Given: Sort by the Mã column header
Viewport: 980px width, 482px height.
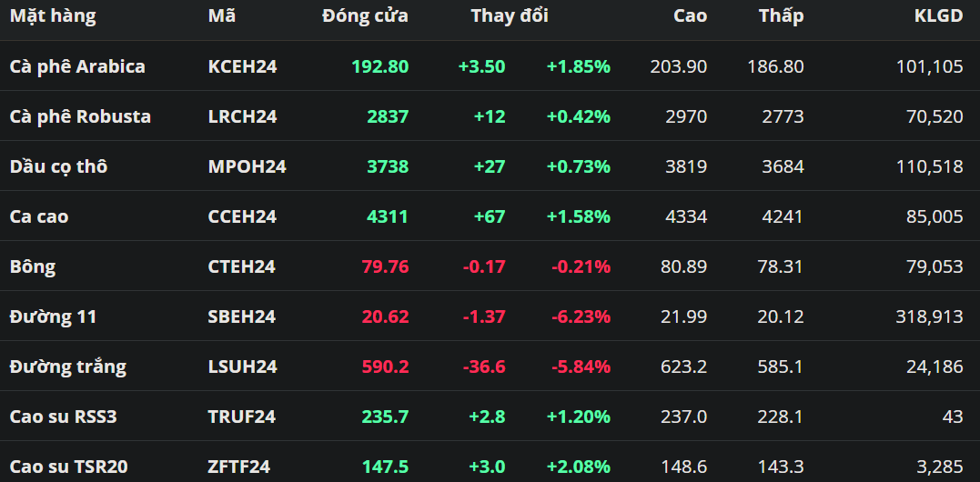Looking at the screenshot, I should coord(220,15).
